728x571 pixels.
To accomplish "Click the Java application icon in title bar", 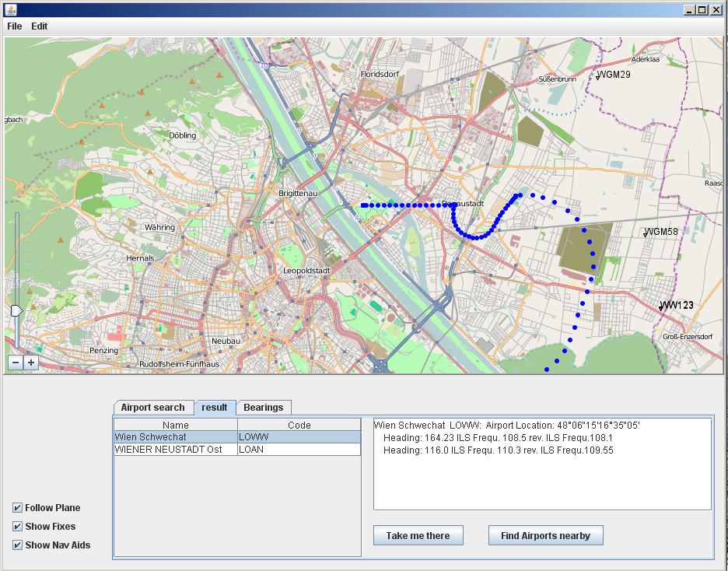I will pyautogui.click(x=9, y=9).
